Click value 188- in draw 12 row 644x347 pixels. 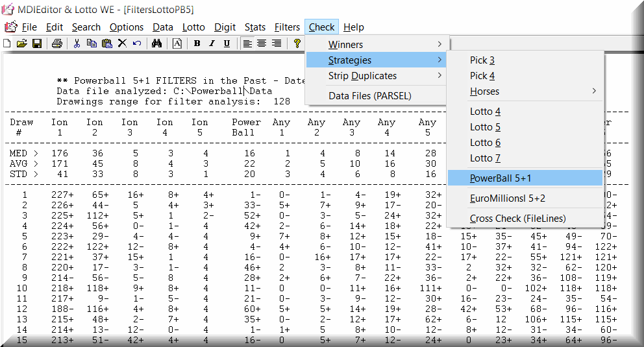coord(62,309)
